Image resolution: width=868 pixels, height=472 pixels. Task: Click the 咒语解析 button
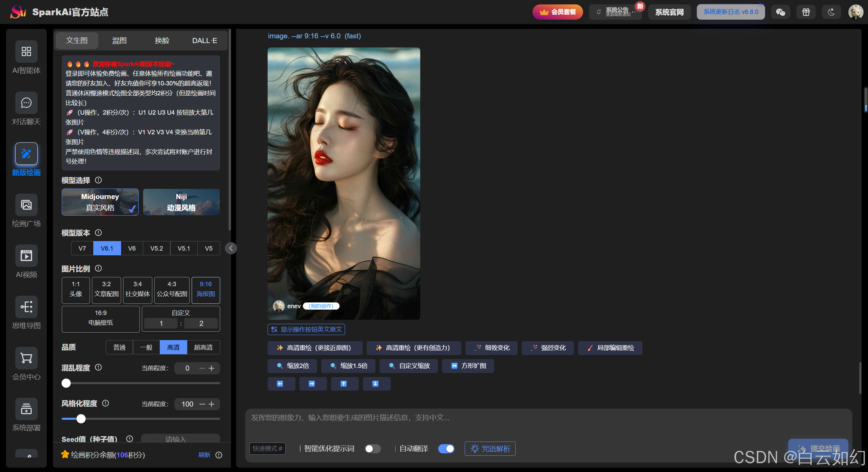(x=490, y=449)
